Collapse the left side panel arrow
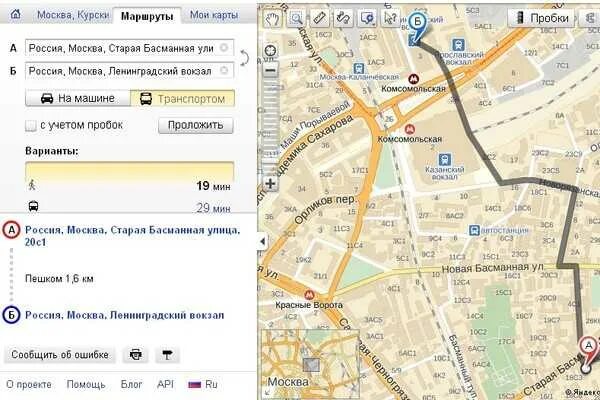 click(x=262, y=242)
